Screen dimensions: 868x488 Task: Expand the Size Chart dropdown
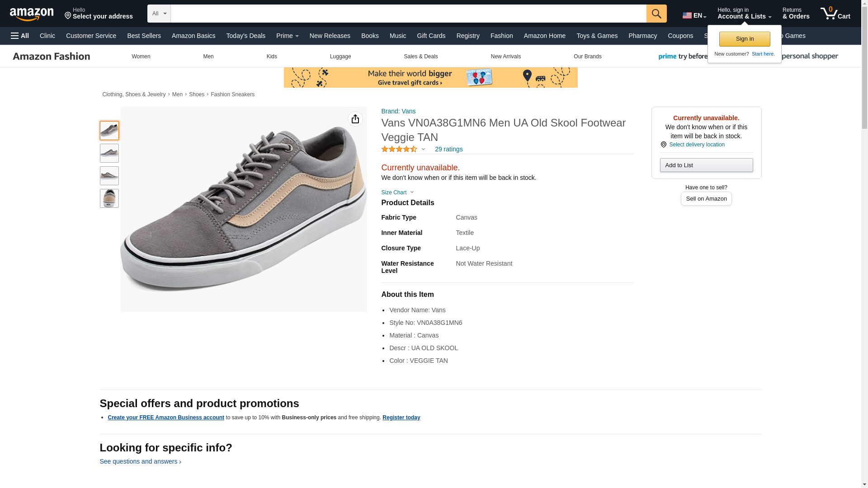coord(397,192)
